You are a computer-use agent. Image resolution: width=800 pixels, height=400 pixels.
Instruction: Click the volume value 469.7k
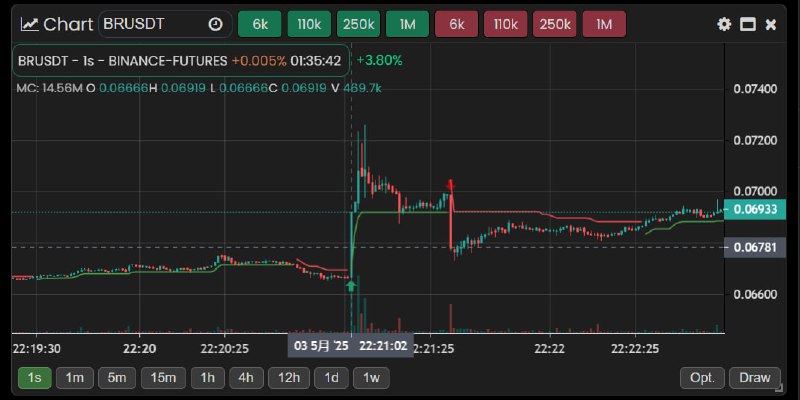tap(362, 88)
